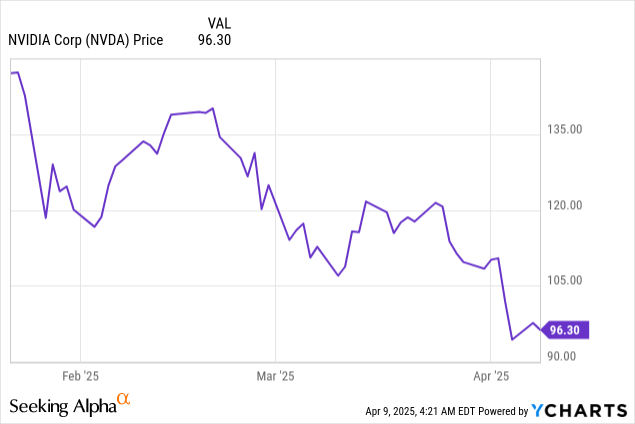
Task: Click the purple 96.30 price flag
Action: (x=566, y=329)
